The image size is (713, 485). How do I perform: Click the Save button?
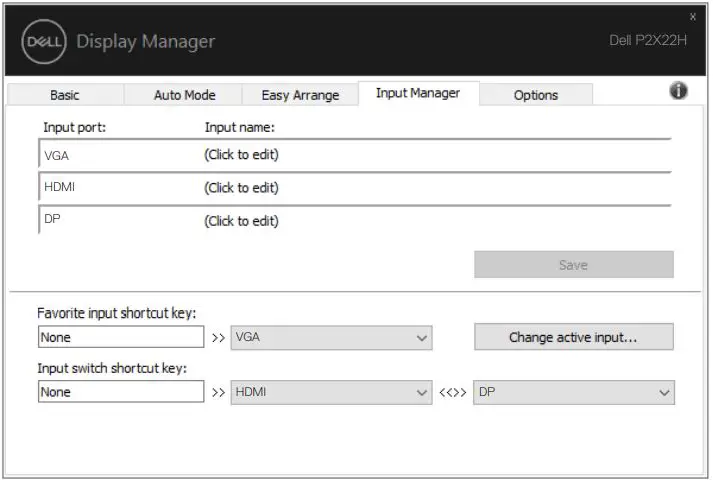(573, 265)
